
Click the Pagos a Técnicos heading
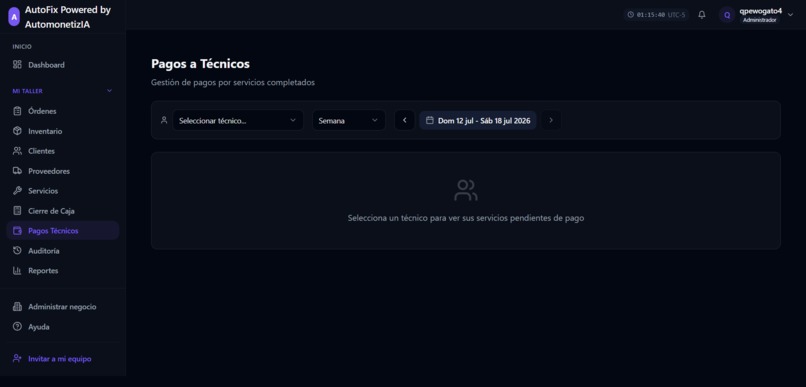tap(200, 64)
